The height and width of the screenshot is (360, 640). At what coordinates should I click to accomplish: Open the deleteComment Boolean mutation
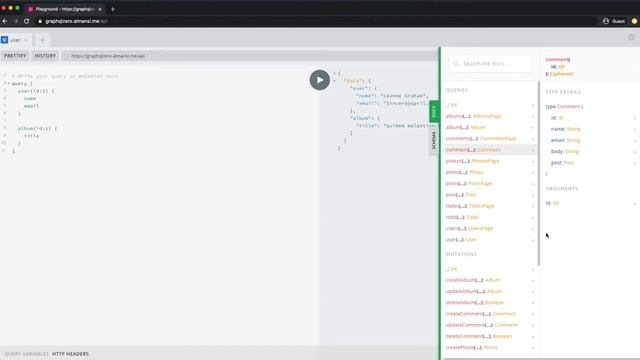pos(490,336)
